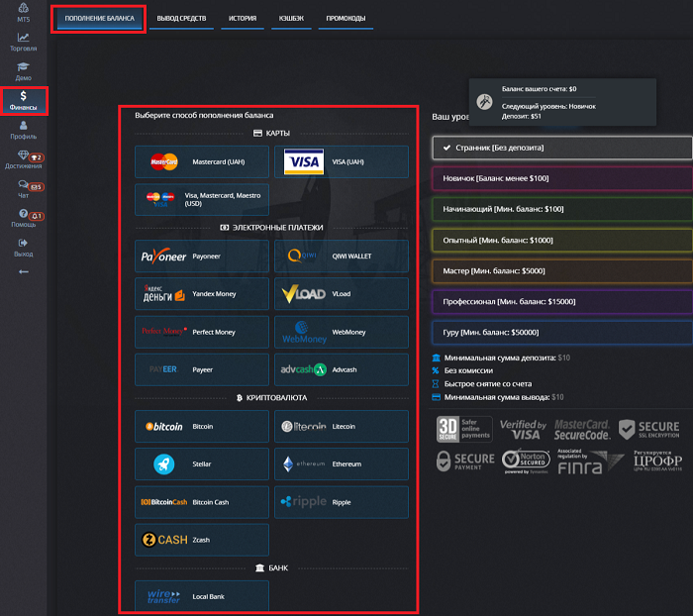Select Stellar cryptocurrency deposit

coord(202,463)
